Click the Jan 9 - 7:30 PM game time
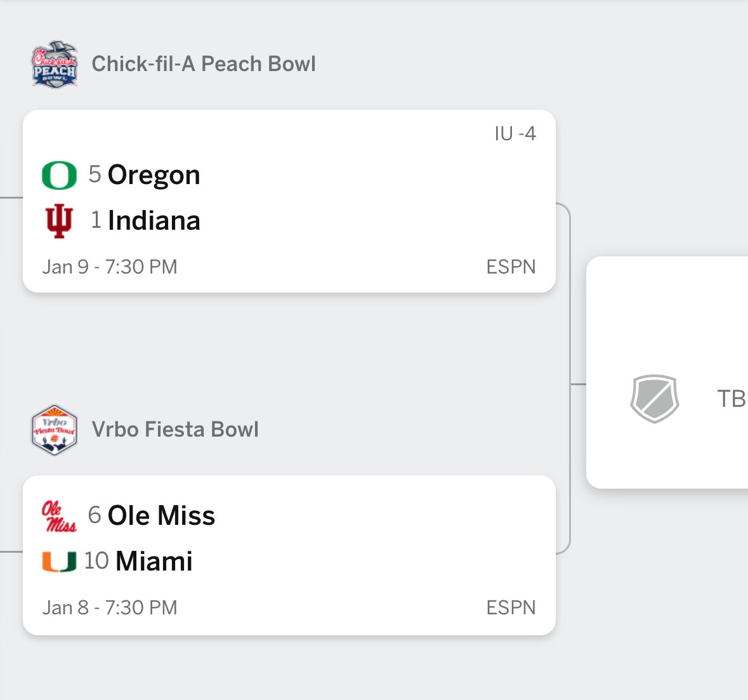 [x=110, y=267]
